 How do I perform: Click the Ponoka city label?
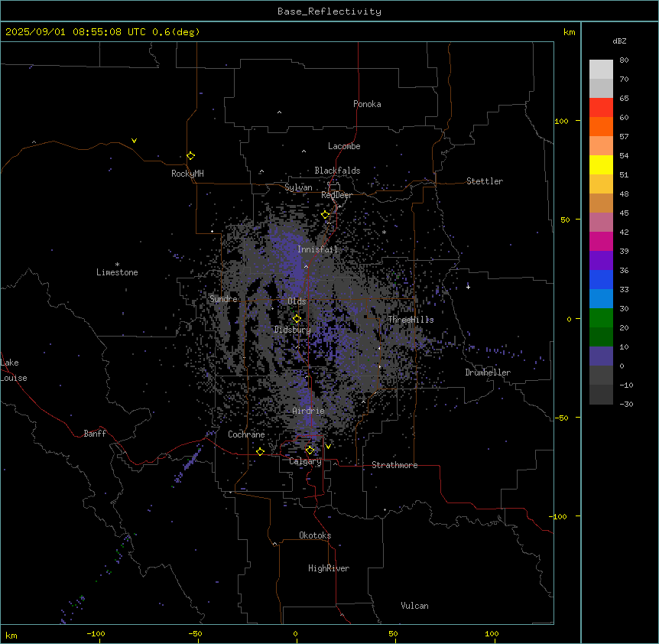coord(367,104)
